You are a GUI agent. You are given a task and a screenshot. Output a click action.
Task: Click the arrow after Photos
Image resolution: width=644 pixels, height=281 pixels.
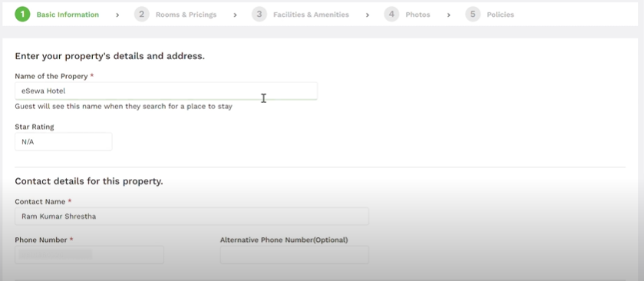pyautogui.click(x=448, y=15)
